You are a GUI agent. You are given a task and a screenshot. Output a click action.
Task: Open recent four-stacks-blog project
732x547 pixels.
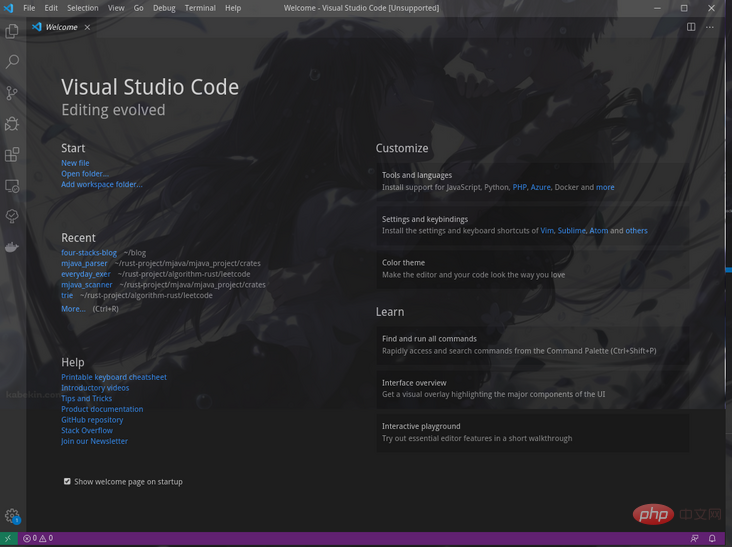[x=89, y=252]
